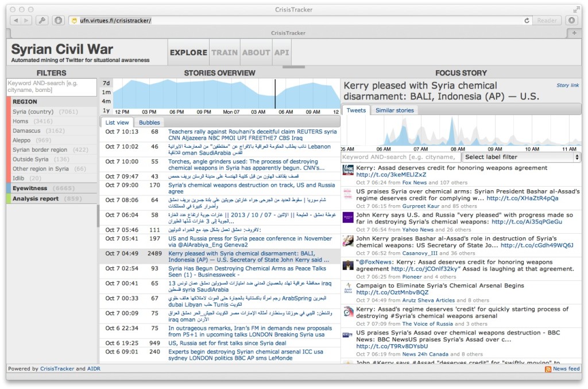Click the Yahoo News purple avatar
588x389 pixels.
click(x=348, y=218)
